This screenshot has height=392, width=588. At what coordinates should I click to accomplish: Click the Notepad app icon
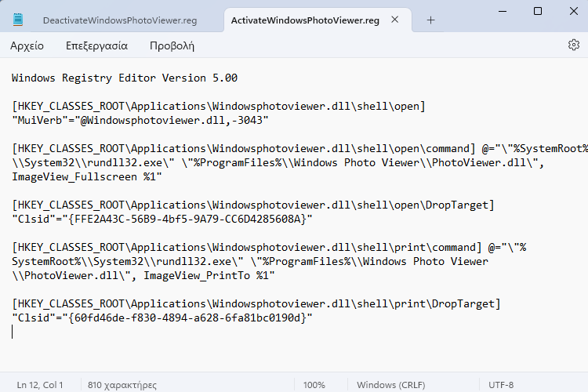pos(18,20)
